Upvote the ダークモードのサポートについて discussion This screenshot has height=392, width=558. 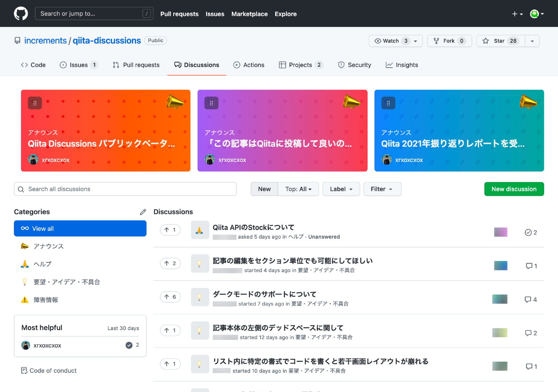(x=170, y=297)
